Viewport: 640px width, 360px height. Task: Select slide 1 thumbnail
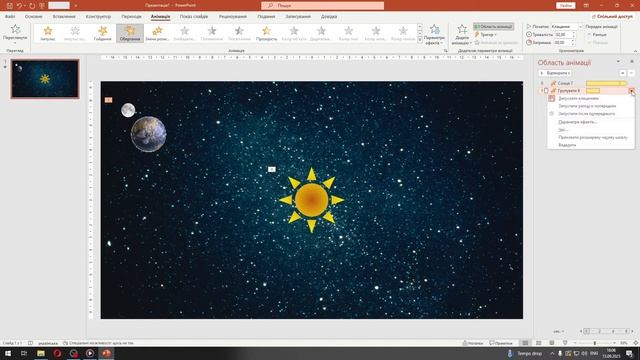(45, 79)
